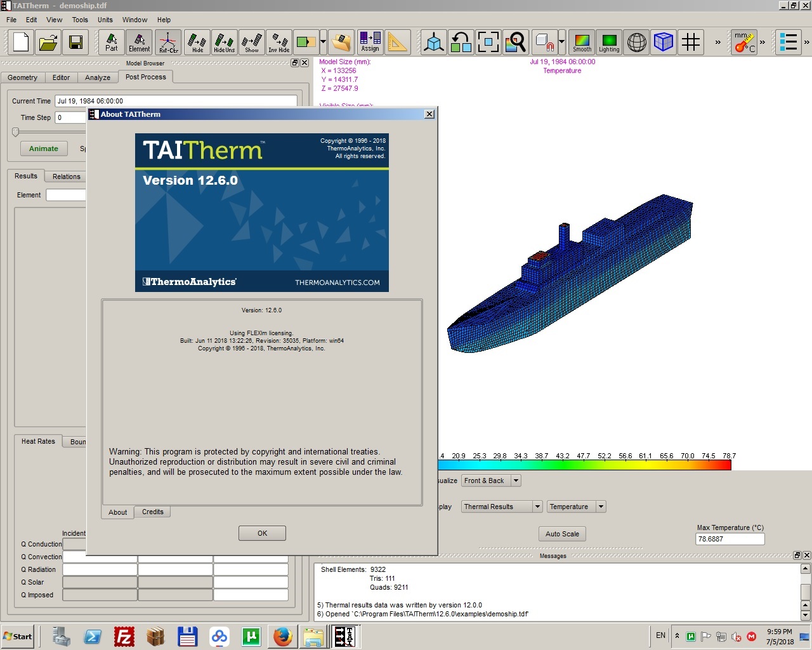Toggle the wireframe globe display icon
The width and height of the screenshot is (812, 650).
tap(636, 43)
